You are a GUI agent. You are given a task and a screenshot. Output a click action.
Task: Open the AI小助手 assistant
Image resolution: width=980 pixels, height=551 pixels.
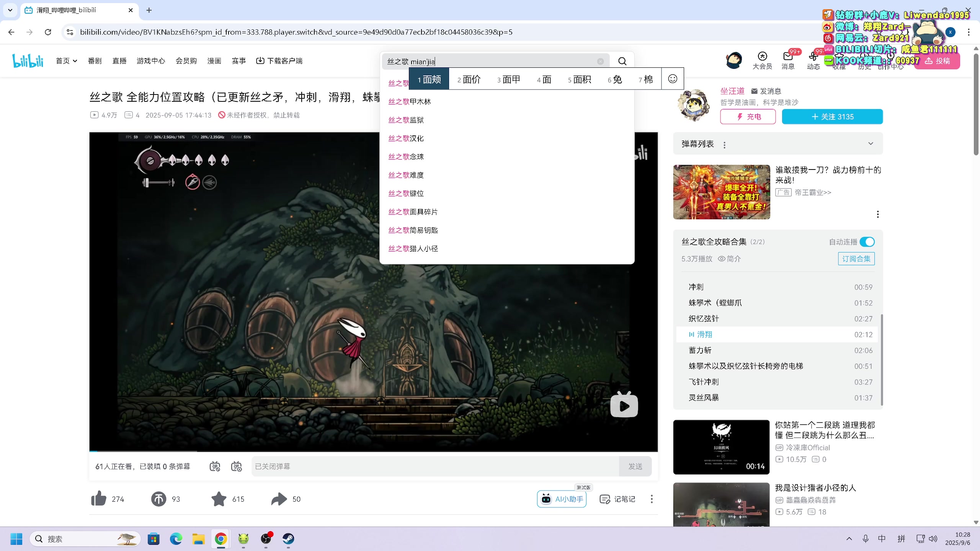click(x=562, y=499)
